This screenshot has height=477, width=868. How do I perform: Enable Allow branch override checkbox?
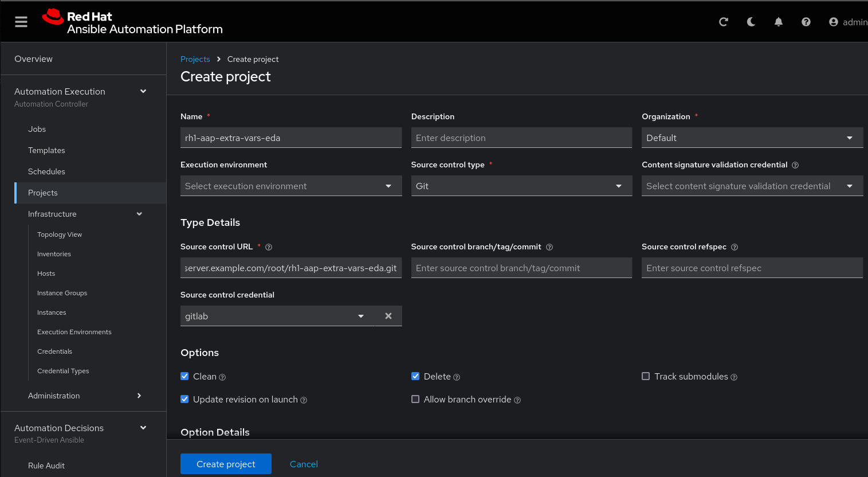(x=415, y=399)
